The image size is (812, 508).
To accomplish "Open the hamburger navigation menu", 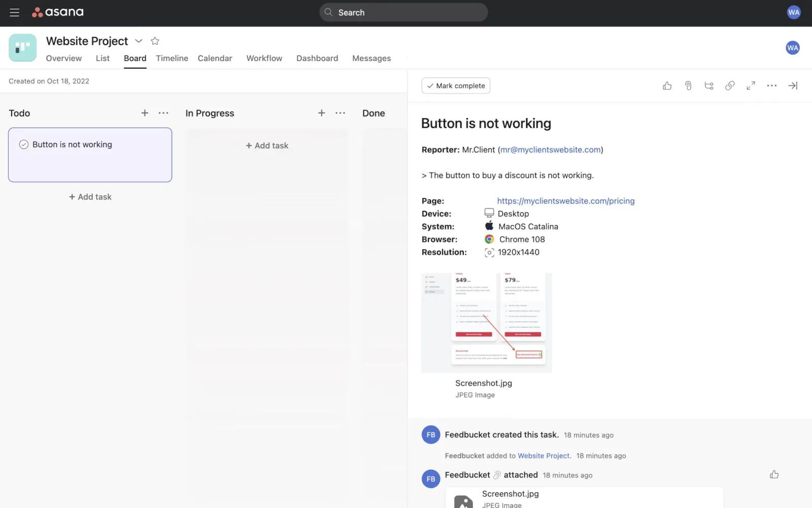I will 14,13.
